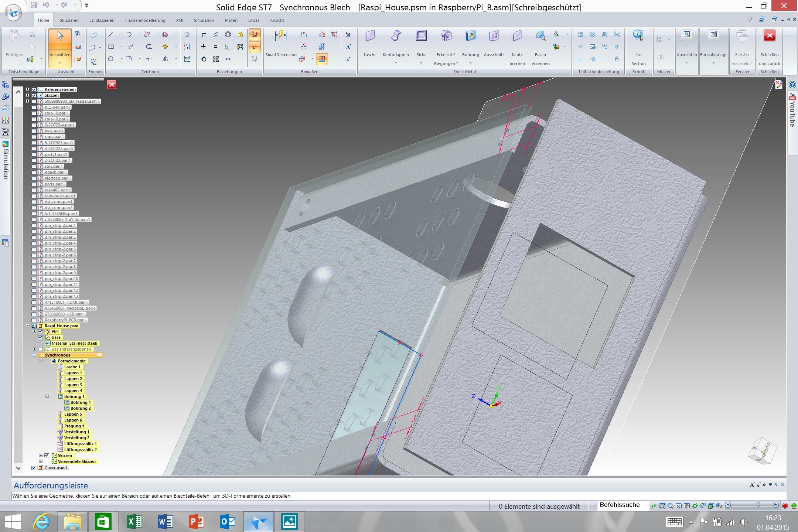Click the Befehlssuche search field
Screen dimensions: 798x532
click(623, 505)
